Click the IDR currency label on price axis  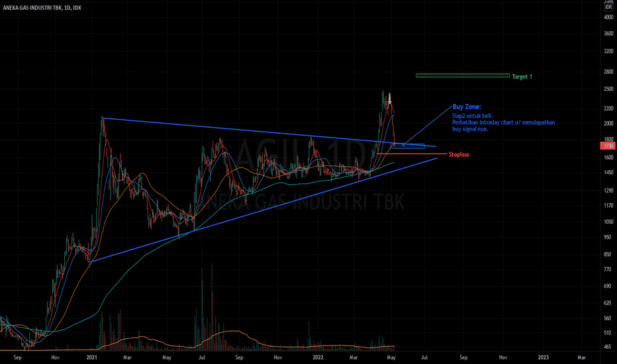608,7
